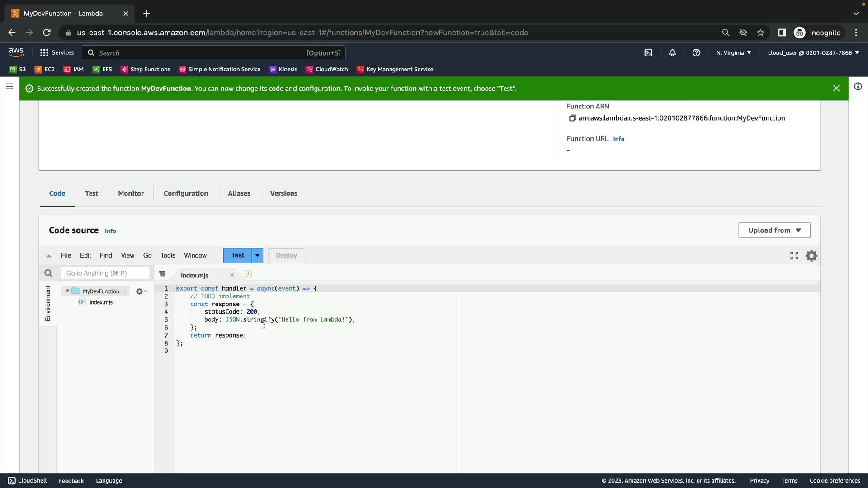Collapse the editor menu bar arrow

49,256
